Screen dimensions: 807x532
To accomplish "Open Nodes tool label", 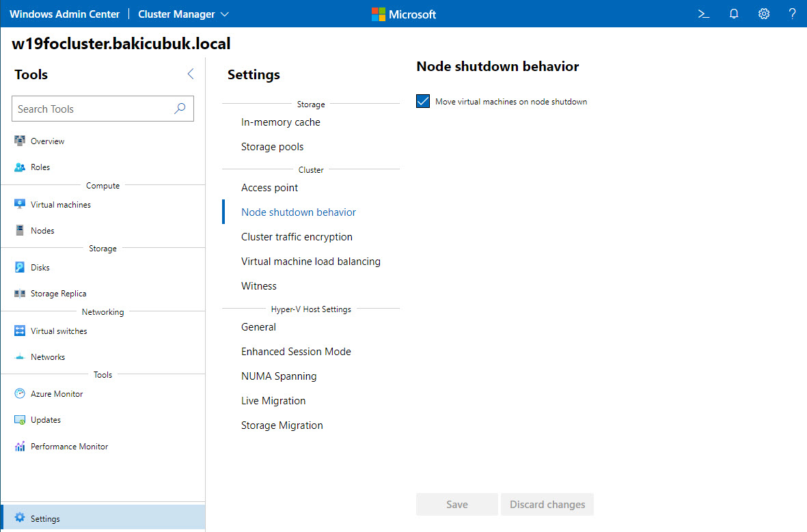I will point(42,231).
